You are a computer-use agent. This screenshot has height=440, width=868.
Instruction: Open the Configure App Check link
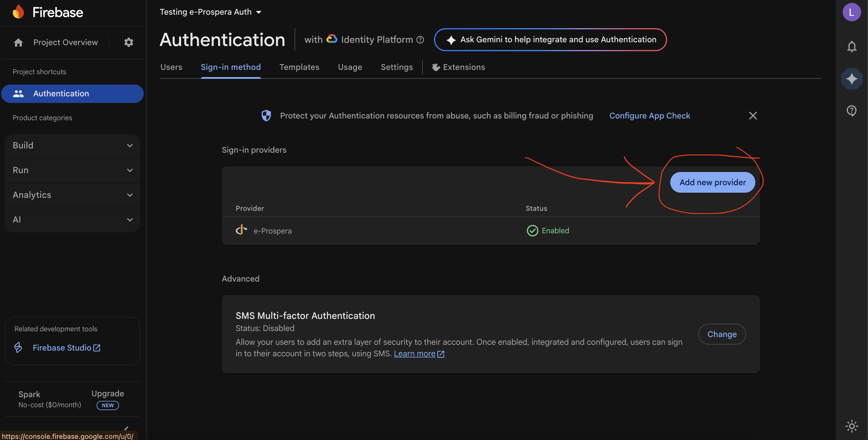[649, 115]
